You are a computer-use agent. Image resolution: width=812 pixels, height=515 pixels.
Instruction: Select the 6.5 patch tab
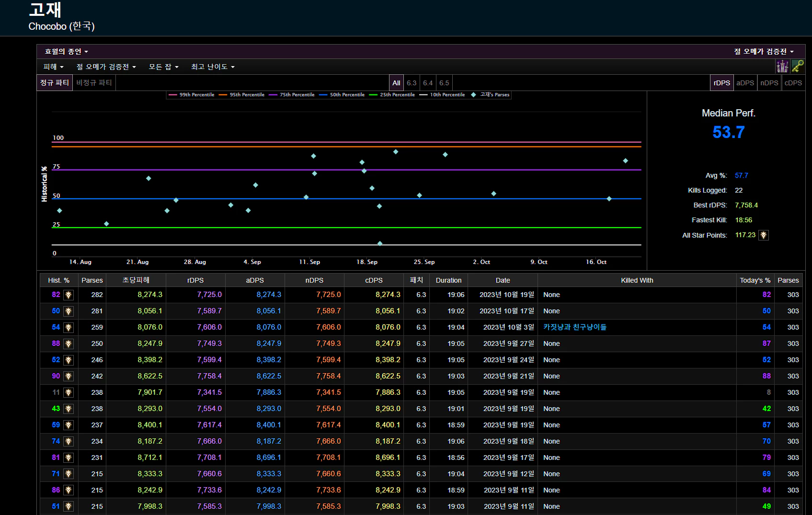coord(444,83)
